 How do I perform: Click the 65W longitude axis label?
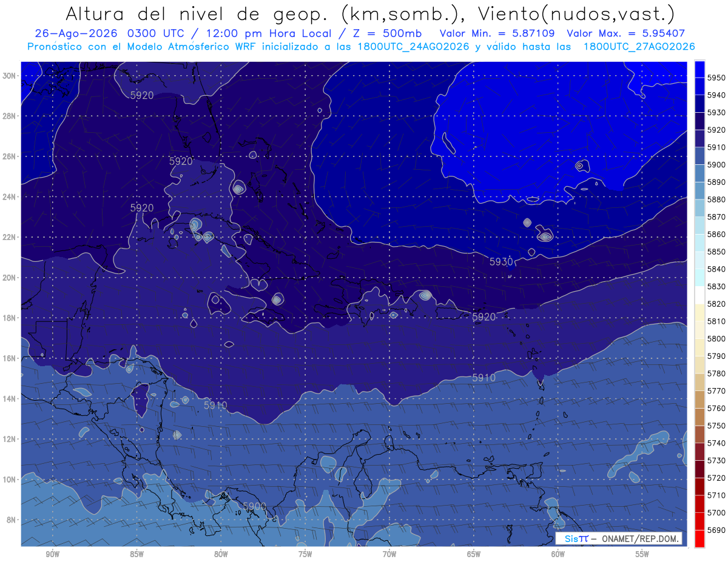[474, 555]
